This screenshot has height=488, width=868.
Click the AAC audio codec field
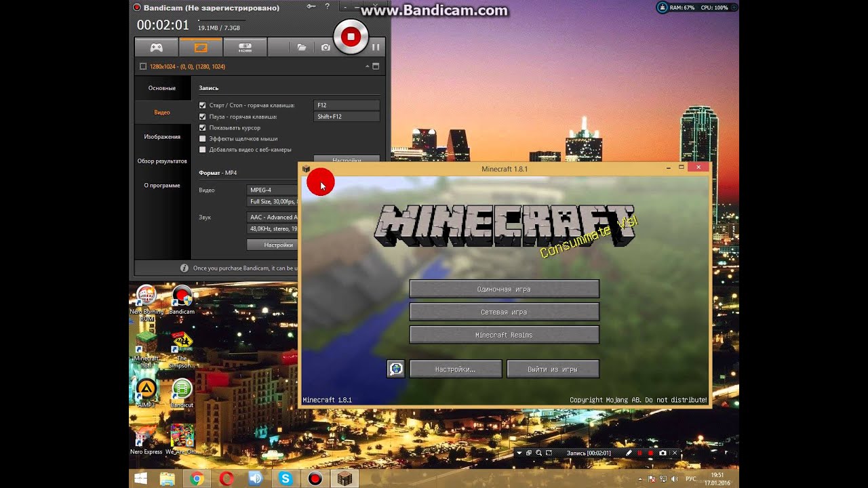(273, 217)
